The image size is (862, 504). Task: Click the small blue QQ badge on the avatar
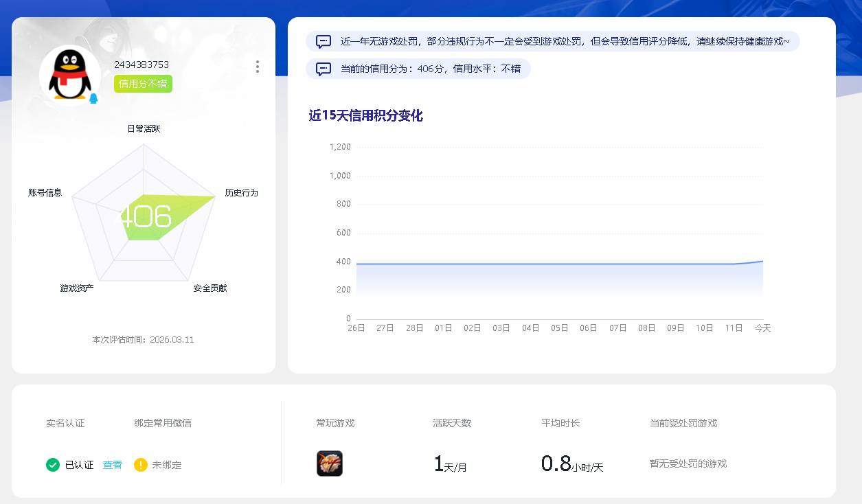(x=93, y=98)
